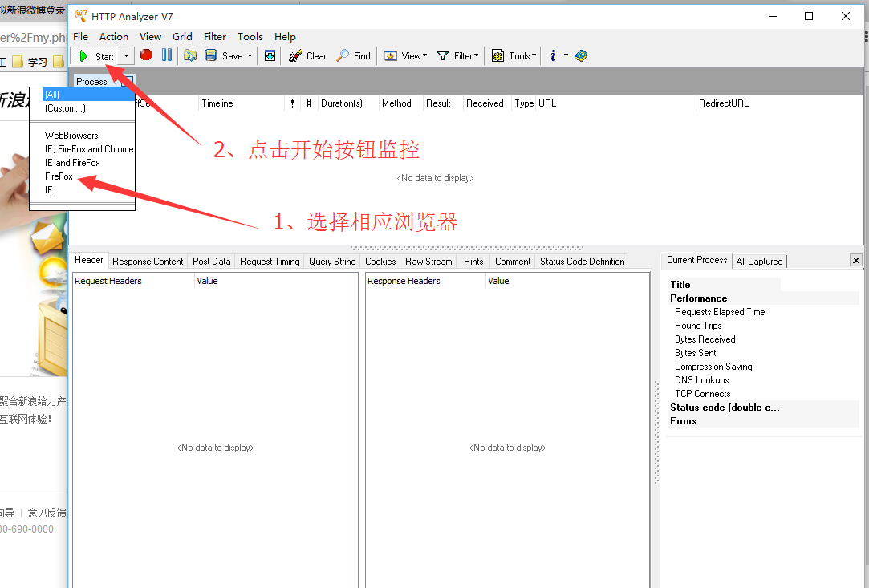Open the Start button dropdown arrow
The image size is (869, 588).
tap(126, 56)
